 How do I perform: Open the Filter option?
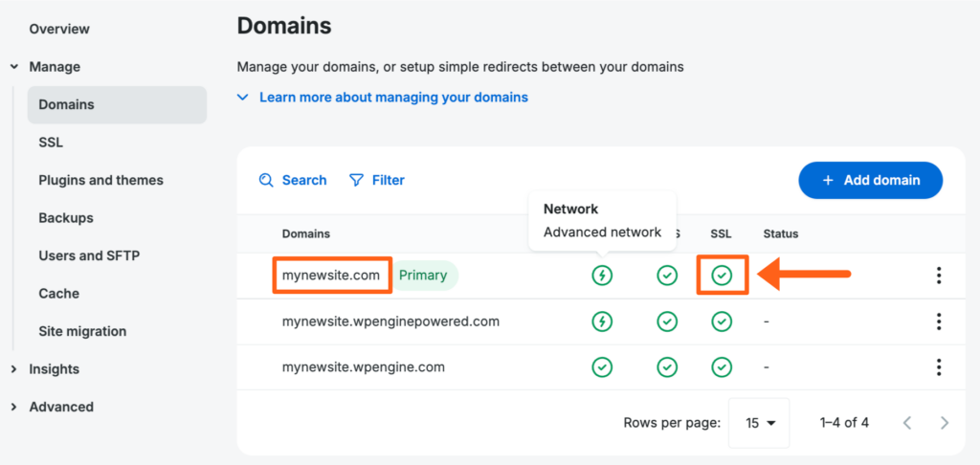[x=377, y=180]
